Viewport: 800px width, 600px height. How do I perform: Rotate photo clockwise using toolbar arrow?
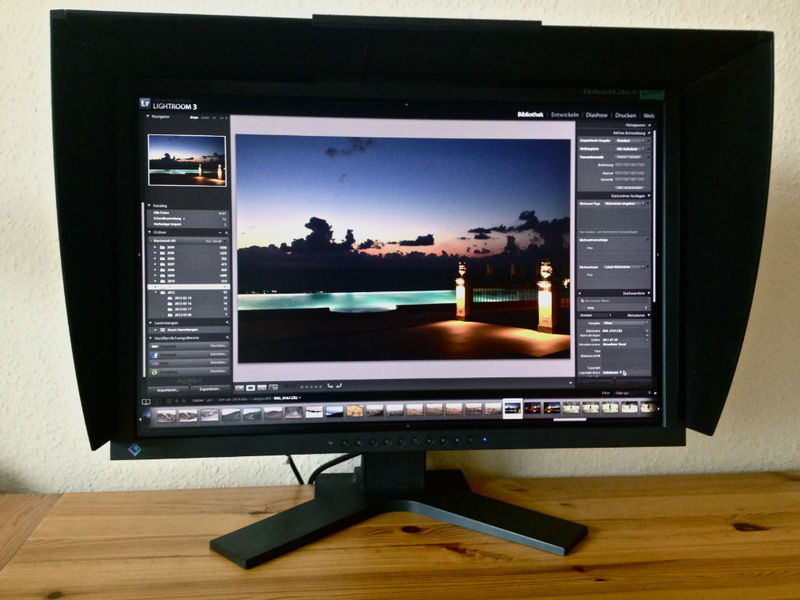(338, 386)
